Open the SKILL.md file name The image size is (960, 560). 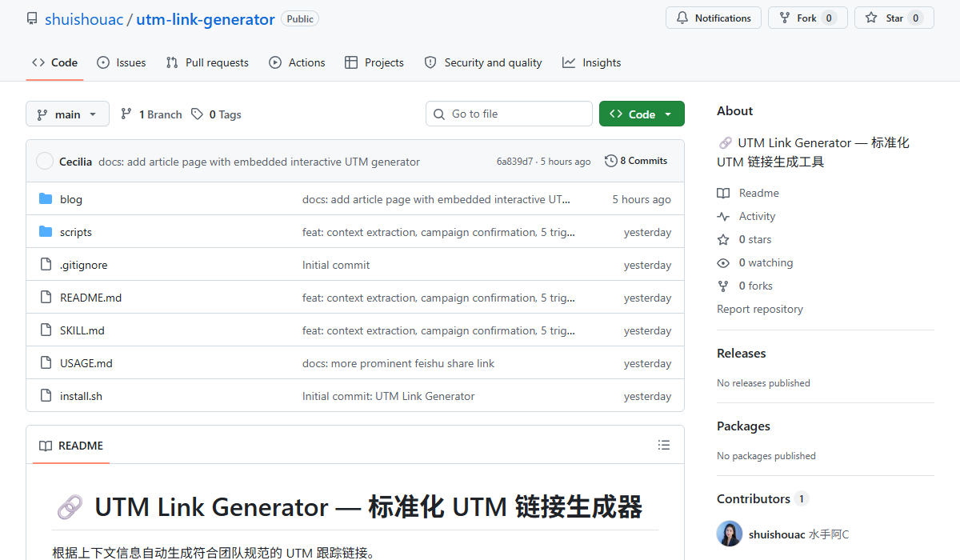[82, 330]
